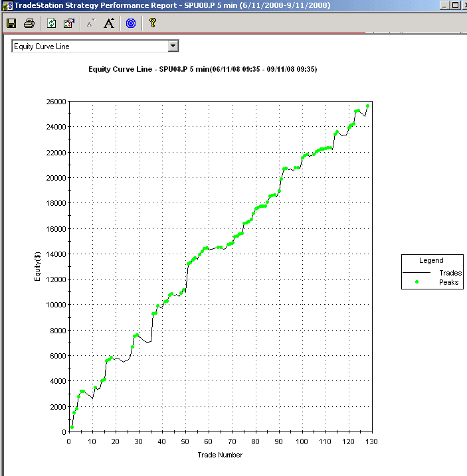This screenshot has height=476, width=467.
Task: Click the Legend title in legend box
Action: coord(431,260)
